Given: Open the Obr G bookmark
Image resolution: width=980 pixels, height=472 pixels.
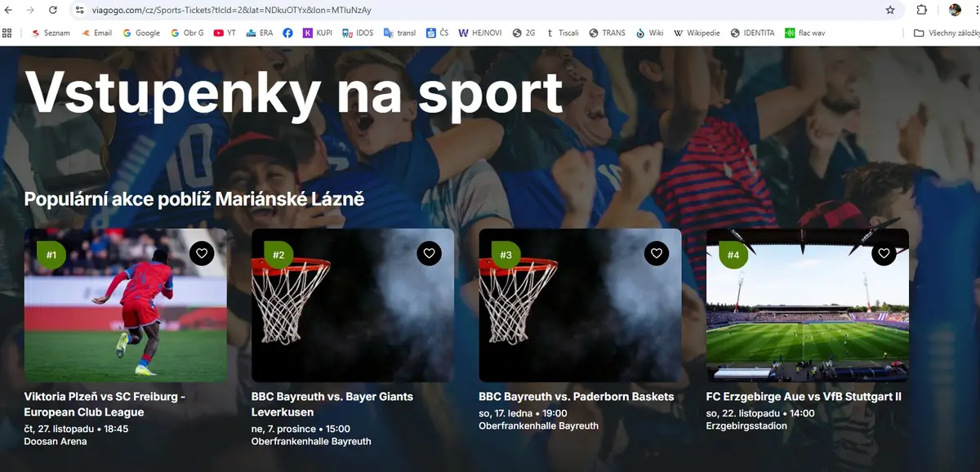Looking at the screenshot, I should [187, 33].
